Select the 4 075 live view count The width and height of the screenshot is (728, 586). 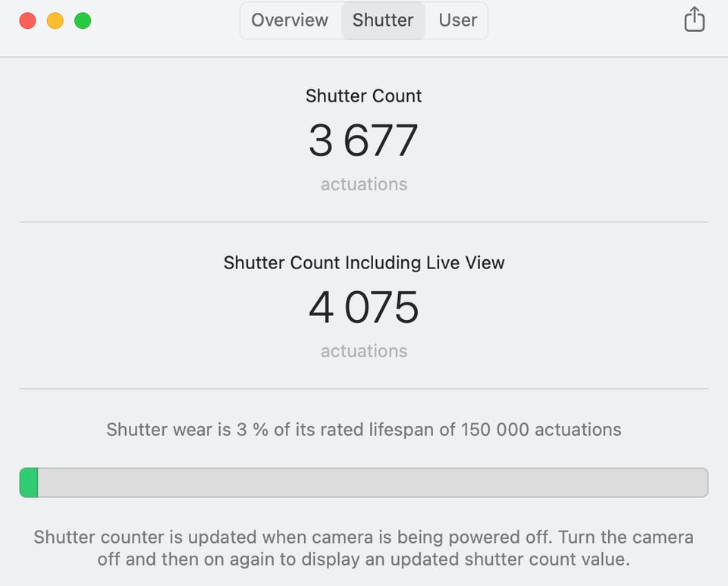point(364,308)
